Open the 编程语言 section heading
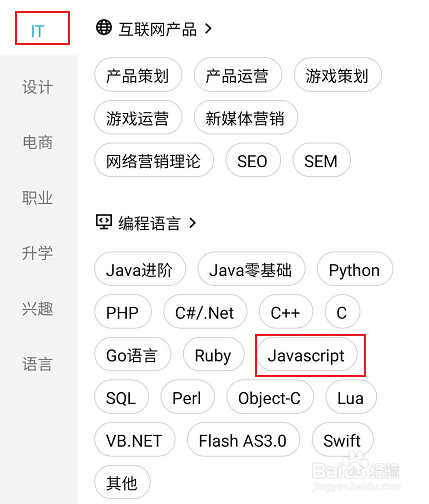Screen dimensions: 429x504 (150, 223)
